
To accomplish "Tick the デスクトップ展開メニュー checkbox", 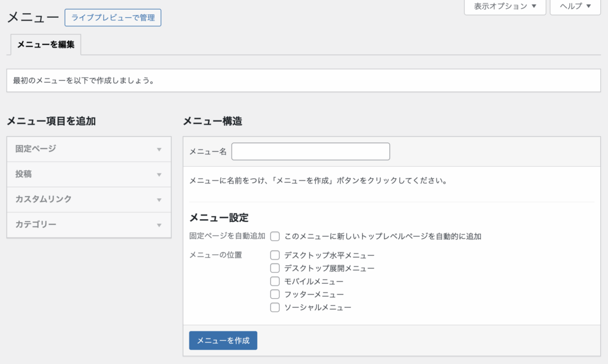I will click(x=275, y=268).
